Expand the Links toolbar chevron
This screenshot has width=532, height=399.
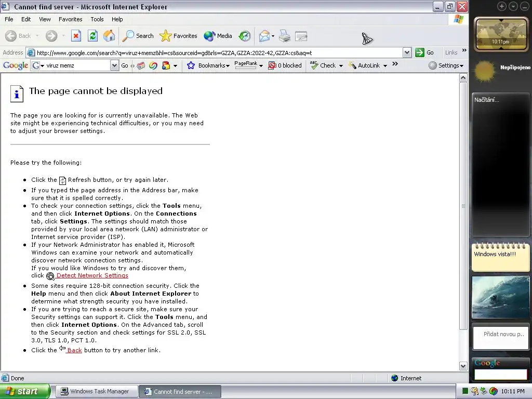point(464,50)
